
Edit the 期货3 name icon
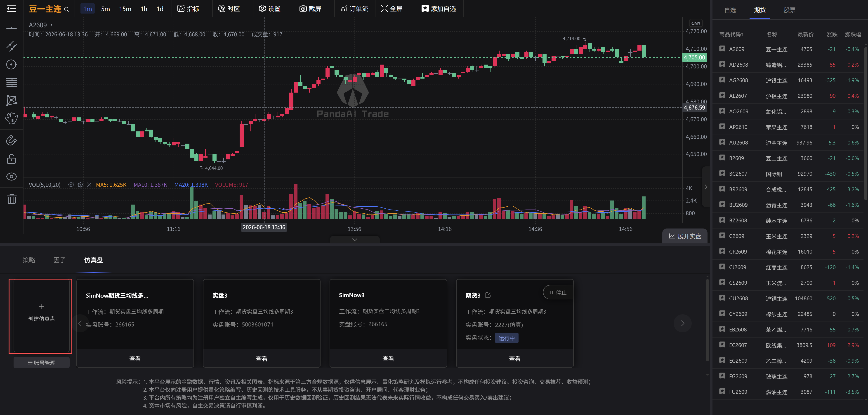488,295
